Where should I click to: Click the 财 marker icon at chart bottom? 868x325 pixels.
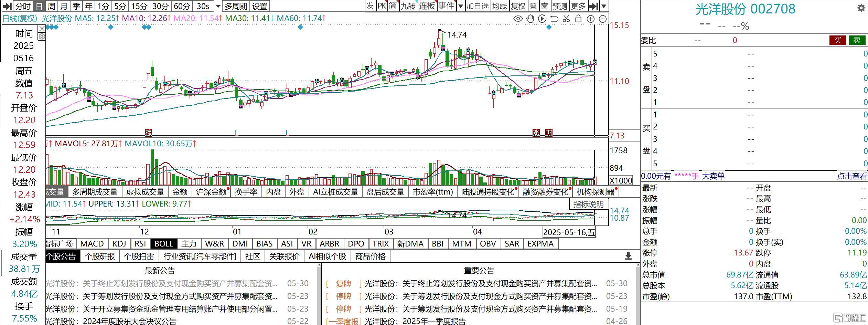(549, 133)
